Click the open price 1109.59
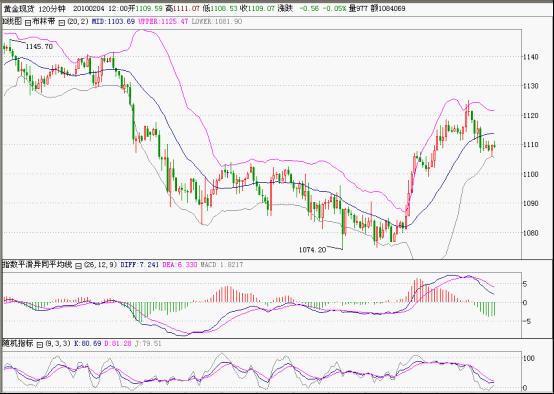 click(149, 8)
